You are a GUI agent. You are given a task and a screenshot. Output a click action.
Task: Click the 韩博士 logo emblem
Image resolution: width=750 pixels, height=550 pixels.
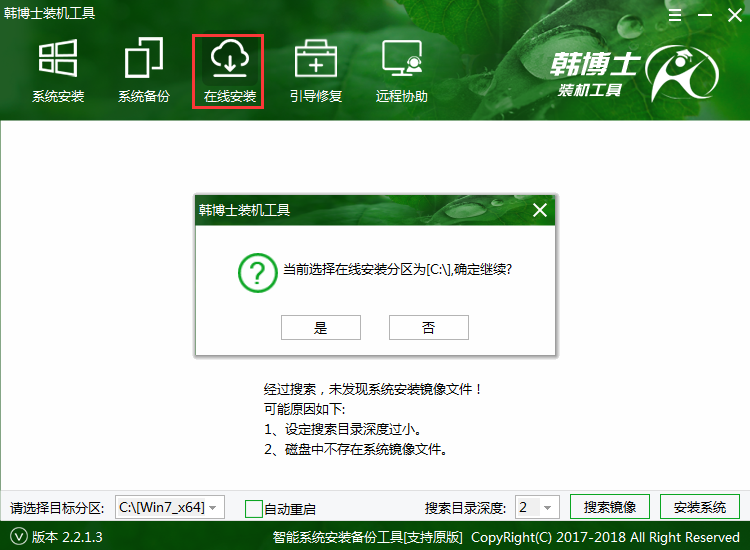(x=683, y=77)
